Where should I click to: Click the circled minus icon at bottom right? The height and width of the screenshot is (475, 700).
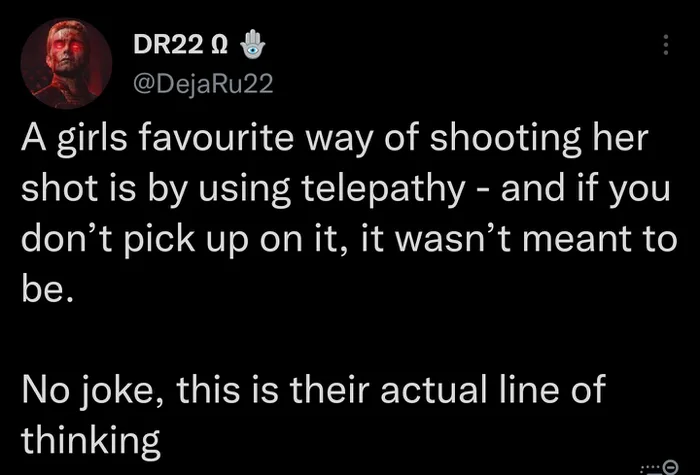coord(671,467)
